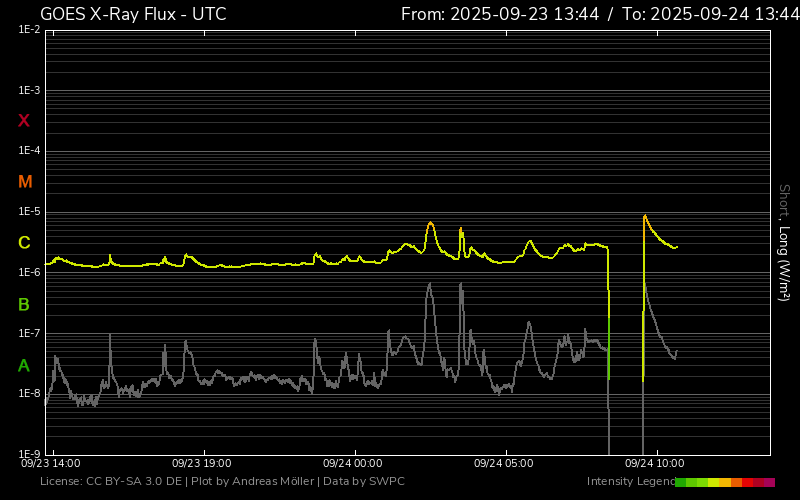Click the 1E-9 y-axis tick label
Viewport: 800px width, 500px height.
(29, 454)
